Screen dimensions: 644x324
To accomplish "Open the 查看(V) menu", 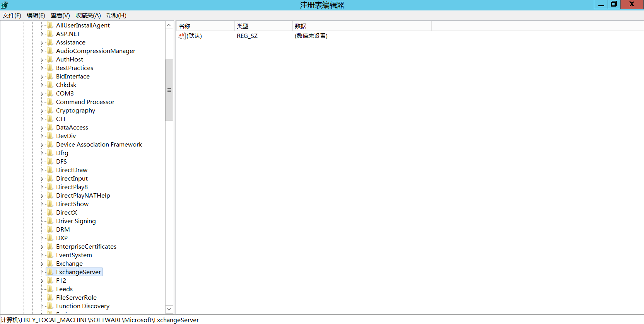I will (60, 15).
